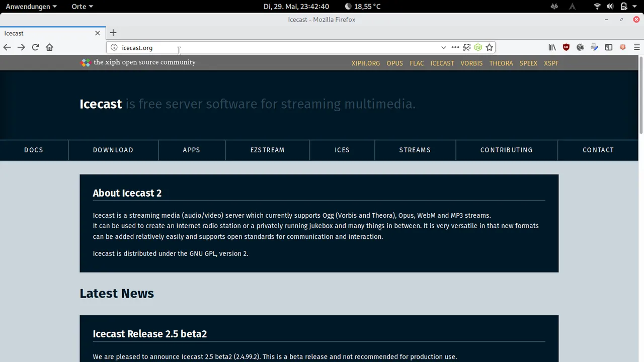Follow XSPF link in top bar
Image resolution: width=644 pixels, height=362 pixels.
point(551,63)
